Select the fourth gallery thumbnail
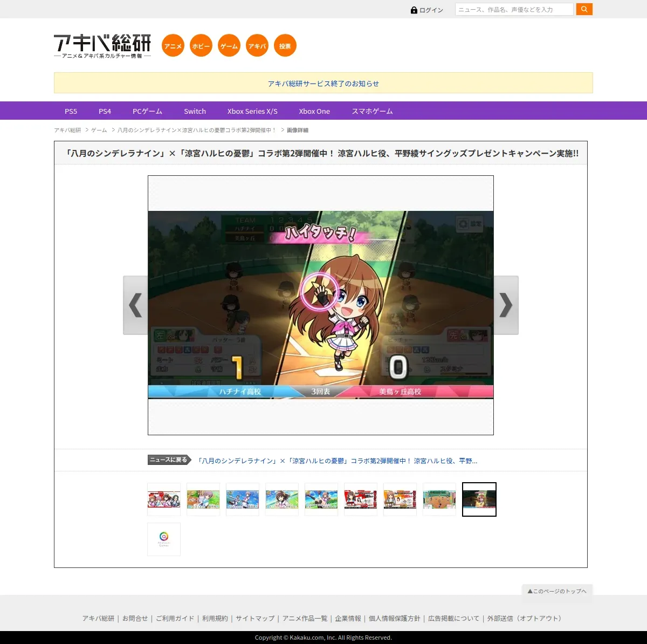Screen dimensions: 647x644 tap(282, 499)
